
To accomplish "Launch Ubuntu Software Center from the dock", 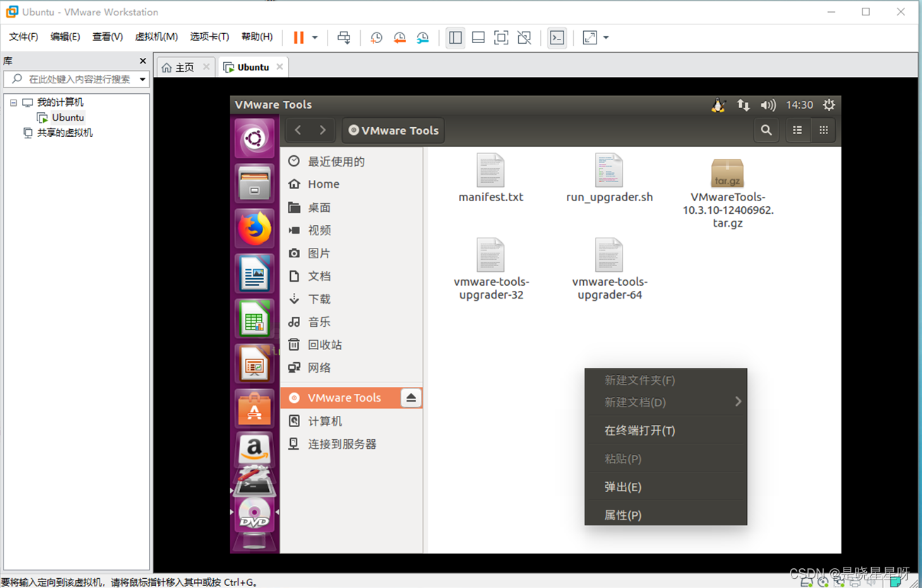I will [256, 408].
